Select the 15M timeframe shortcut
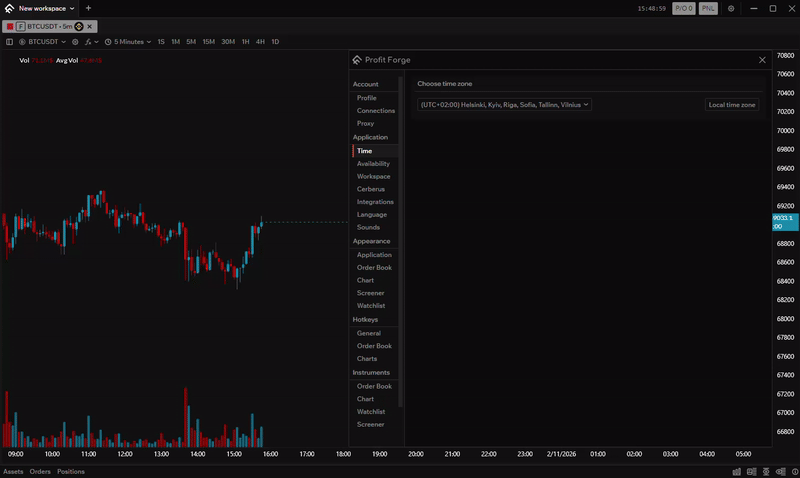The height and width of the screenshot is (478, 800). tap(209, 42)
